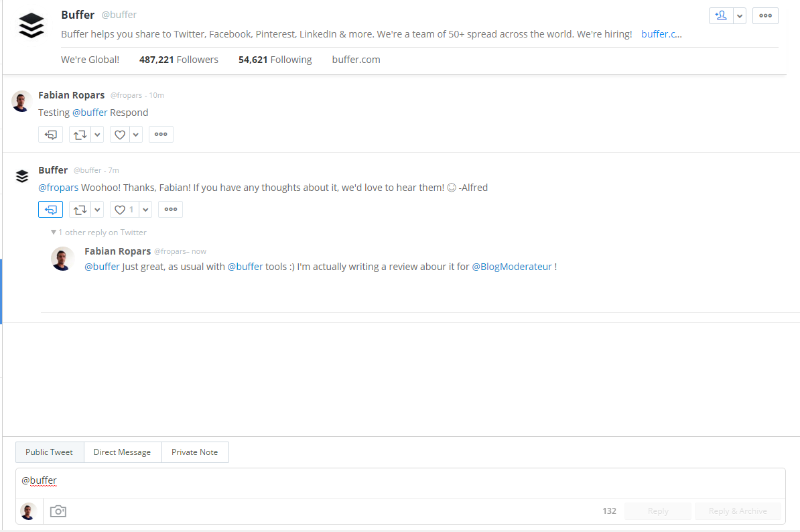The width and height of the screenshot is (800, 532).
Task: Click Fabian Ropars avatar on nested reply
Action: coord(62,259)
